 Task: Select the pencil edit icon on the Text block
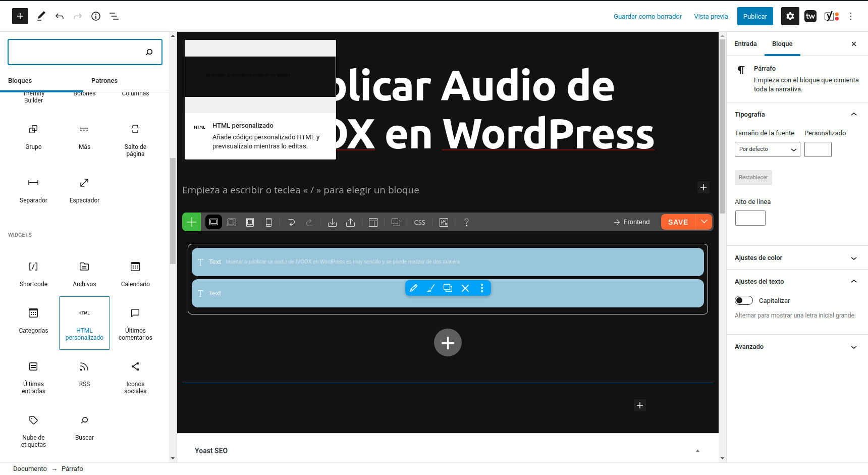click(x=414, y=288)
